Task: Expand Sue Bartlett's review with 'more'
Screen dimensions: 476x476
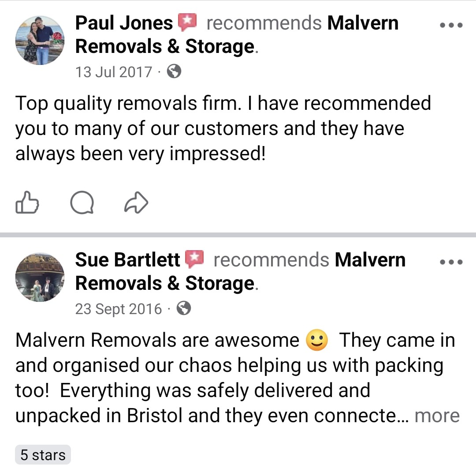Action: click(437, 416)
